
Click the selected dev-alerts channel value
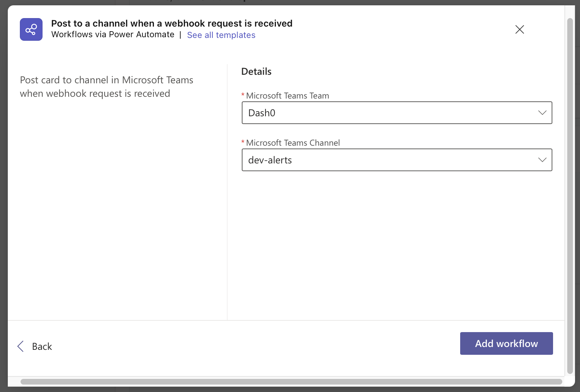point(270,160)
